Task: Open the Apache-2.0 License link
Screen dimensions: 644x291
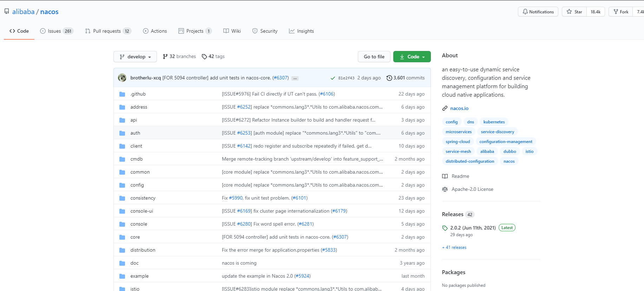Action: [472, 189]
